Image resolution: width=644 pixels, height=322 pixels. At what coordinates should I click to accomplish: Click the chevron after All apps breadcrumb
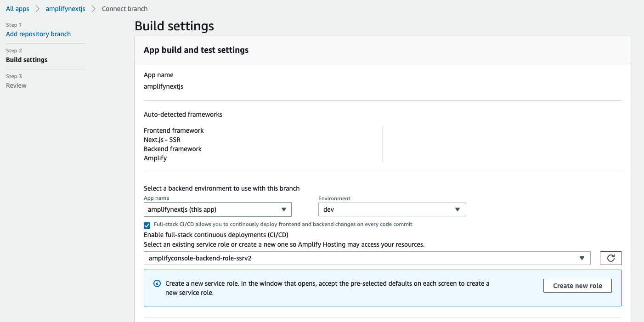(38, 9)
